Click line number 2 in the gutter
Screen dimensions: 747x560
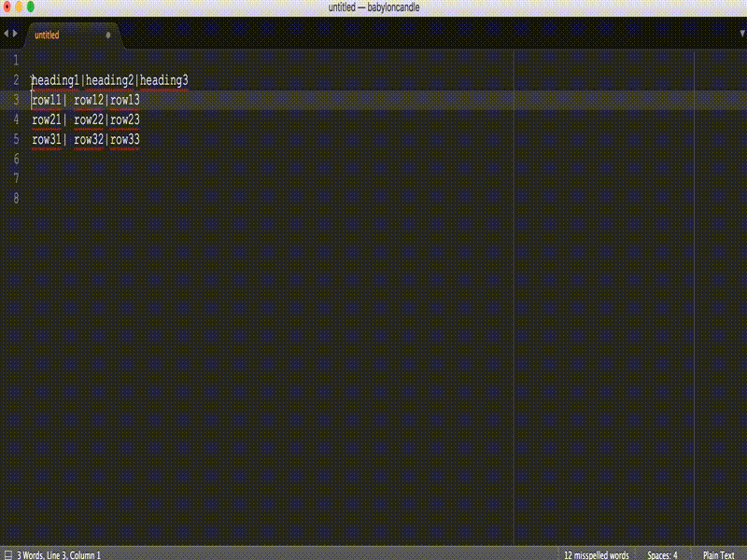click(16, 79)
